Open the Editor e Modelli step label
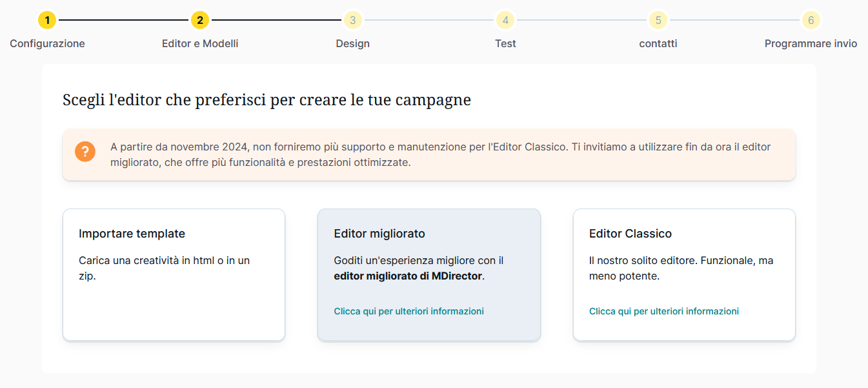 click(x=200, y=44)
